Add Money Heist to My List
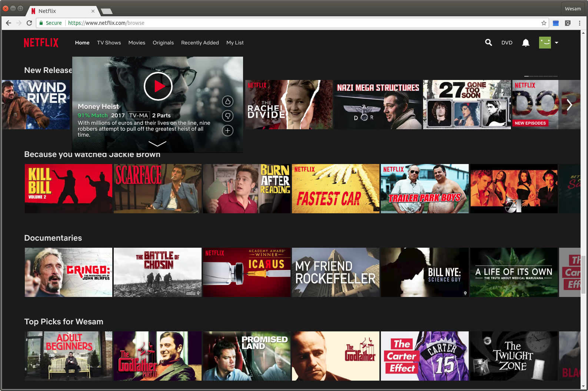Screen dimensions: 588x391 227,130
